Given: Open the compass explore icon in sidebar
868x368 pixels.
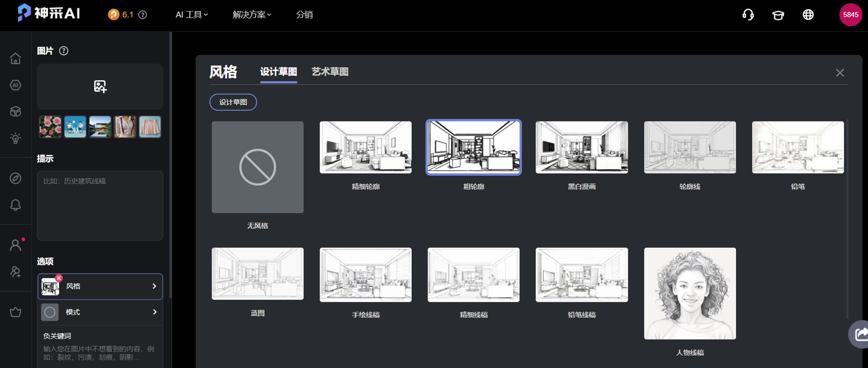Looking at the screenshot, I should (16, 178).
